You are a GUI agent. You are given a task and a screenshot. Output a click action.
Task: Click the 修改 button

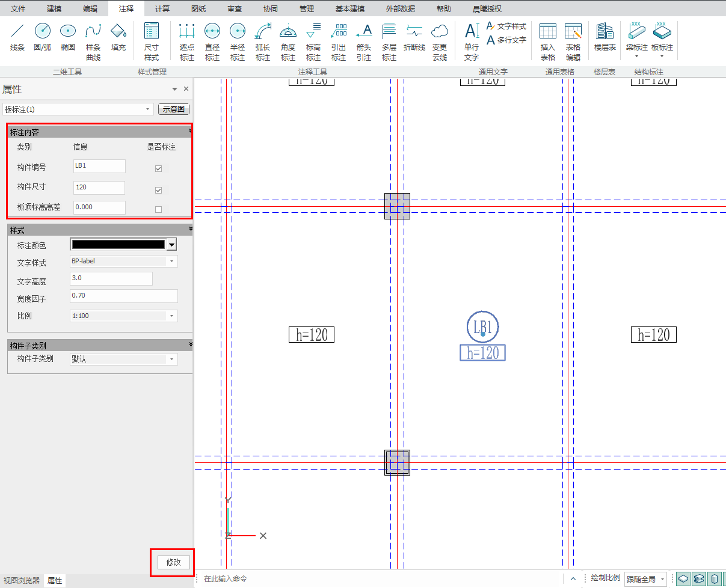(173, 562)
